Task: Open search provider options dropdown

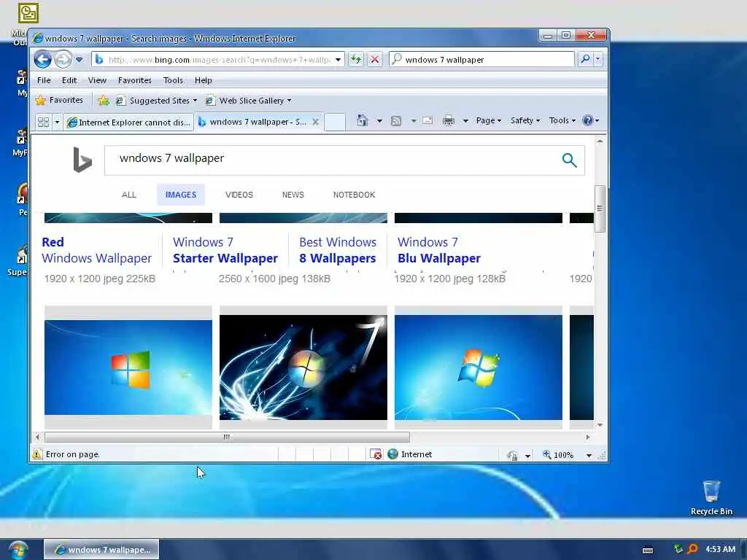Action: pyautogui.click(x=598, y=60)
